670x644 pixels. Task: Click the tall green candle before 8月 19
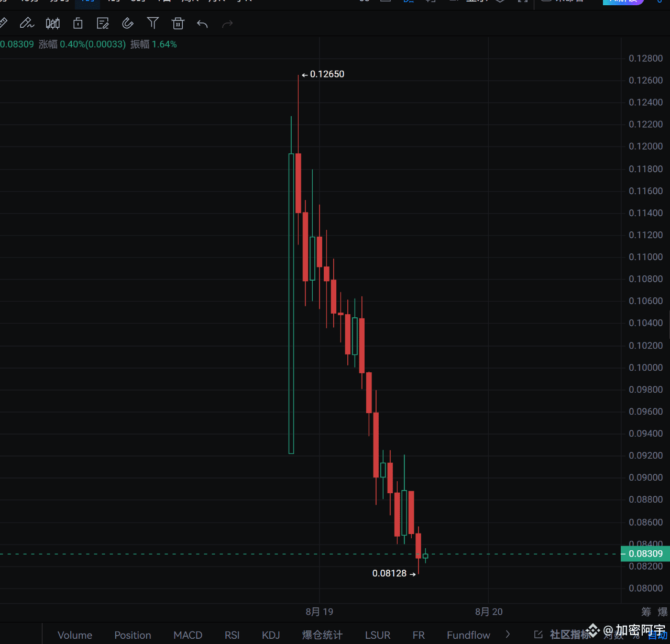291,304
